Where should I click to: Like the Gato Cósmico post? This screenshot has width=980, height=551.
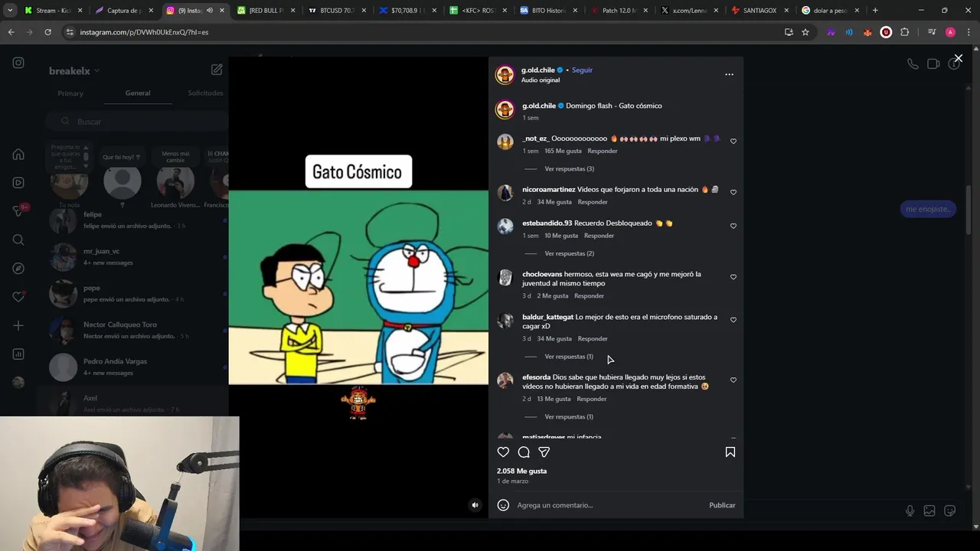[x=503, y=452]
